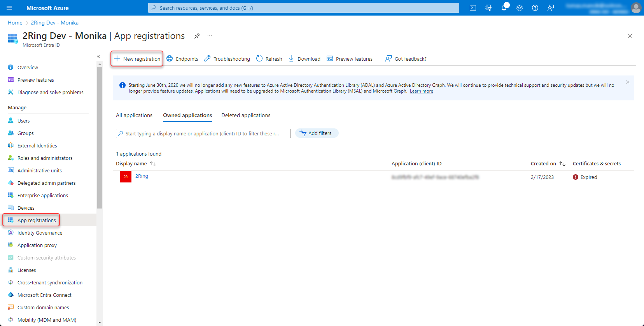Sort by Created on column arrows
This screenshot has width=644, height=326.
pos(562,164)
